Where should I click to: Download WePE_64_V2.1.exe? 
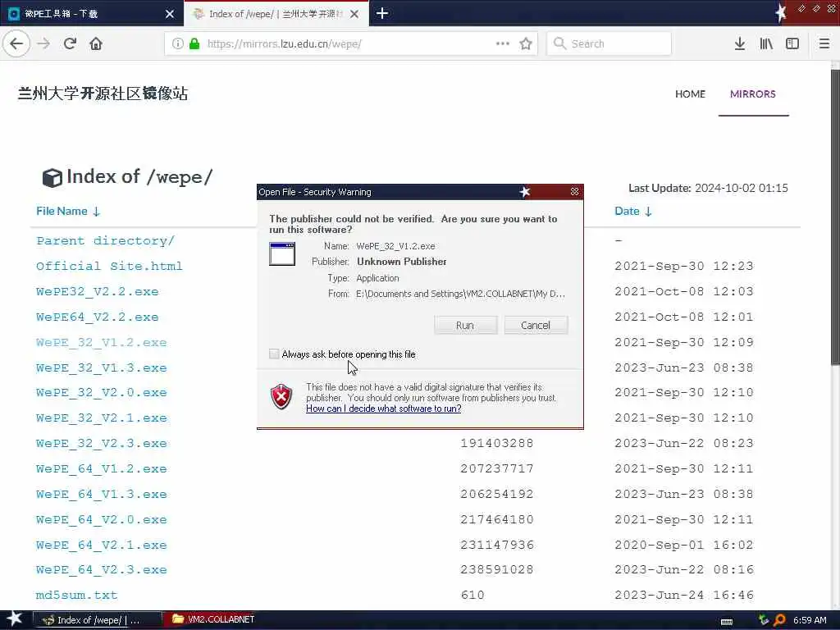point(101,545)
